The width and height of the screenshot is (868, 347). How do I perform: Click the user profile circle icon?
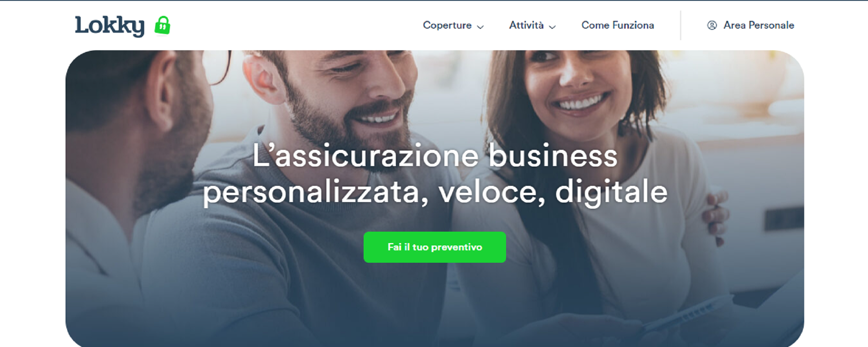(712, 25)
